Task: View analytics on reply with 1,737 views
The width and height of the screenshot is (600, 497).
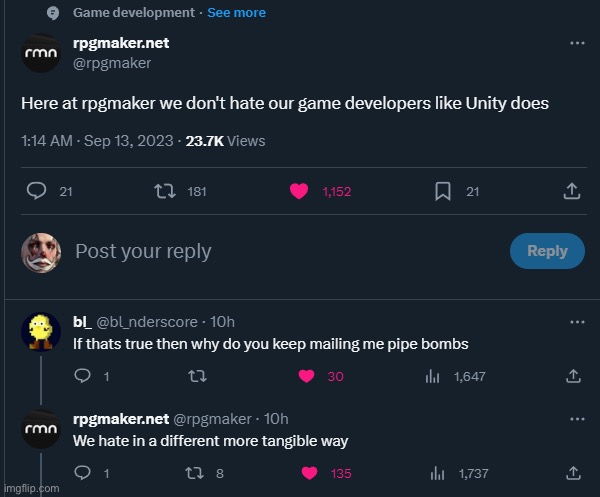Action: 437,473
